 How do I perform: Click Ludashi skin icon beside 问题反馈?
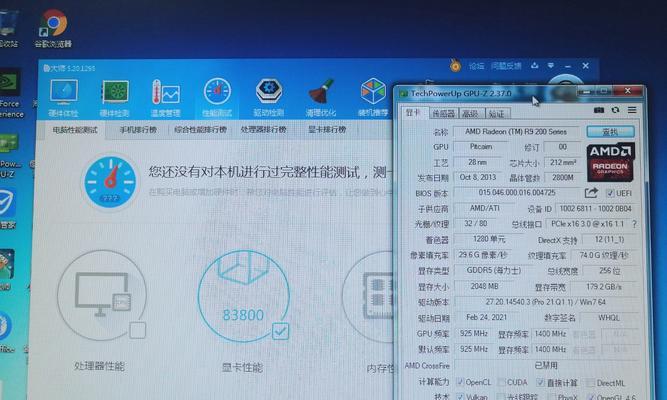(535, 66)
